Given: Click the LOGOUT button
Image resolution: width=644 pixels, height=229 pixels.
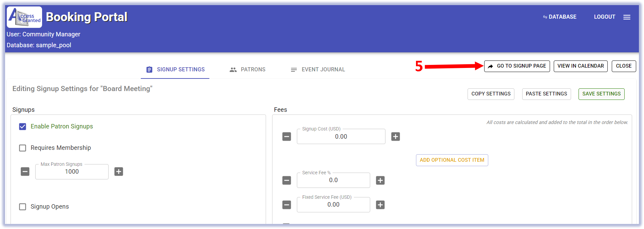Looking at the screenshot, I should pos(604,17).
